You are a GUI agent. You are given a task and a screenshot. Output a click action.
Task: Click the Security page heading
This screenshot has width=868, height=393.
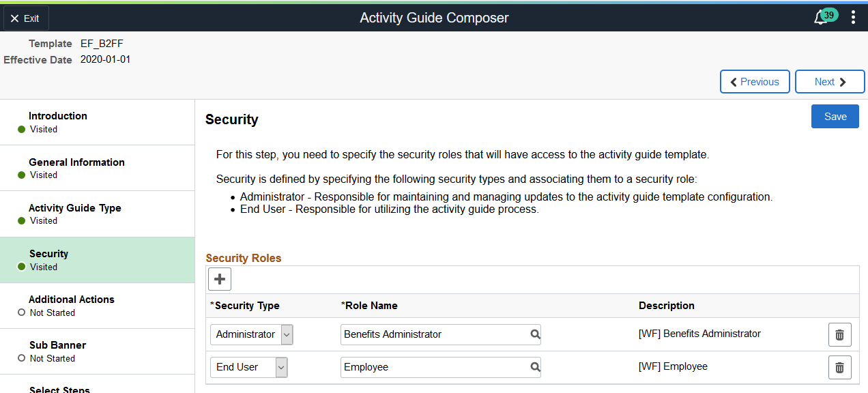tap(232, 119)
